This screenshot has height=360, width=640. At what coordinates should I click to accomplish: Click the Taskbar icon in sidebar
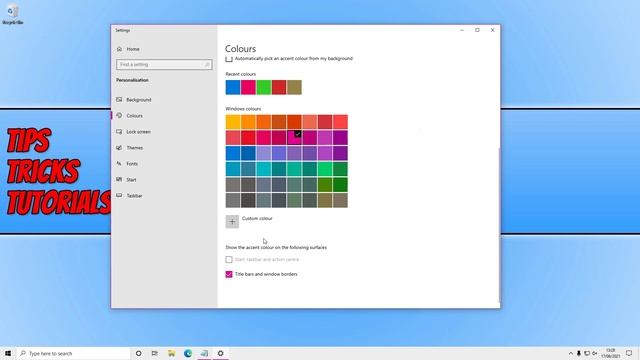pos(119,196)
